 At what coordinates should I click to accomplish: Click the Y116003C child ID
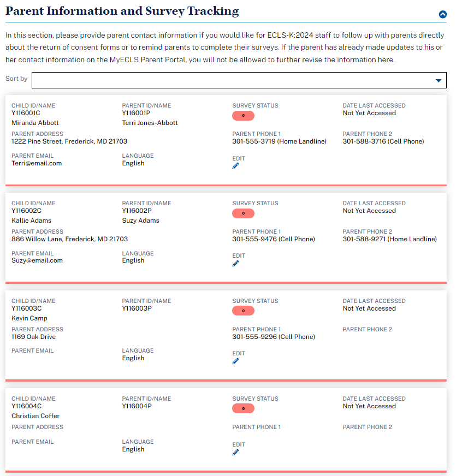26,309
